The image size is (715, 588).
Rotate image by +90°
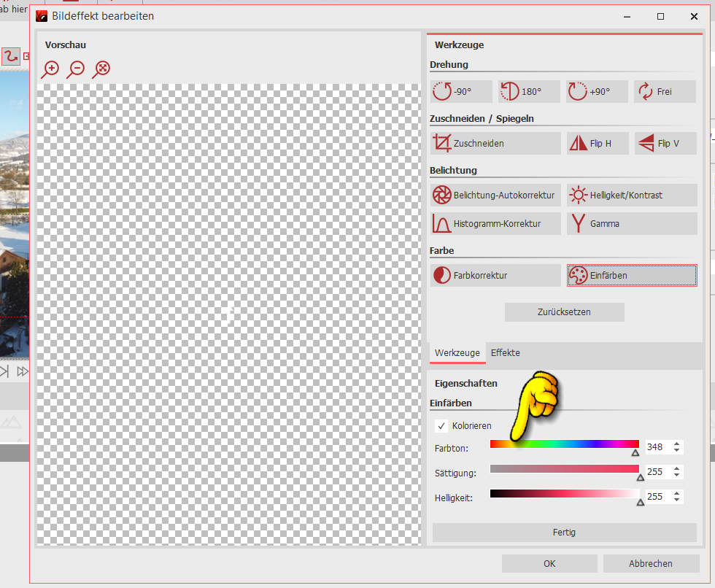click(597, 92)
